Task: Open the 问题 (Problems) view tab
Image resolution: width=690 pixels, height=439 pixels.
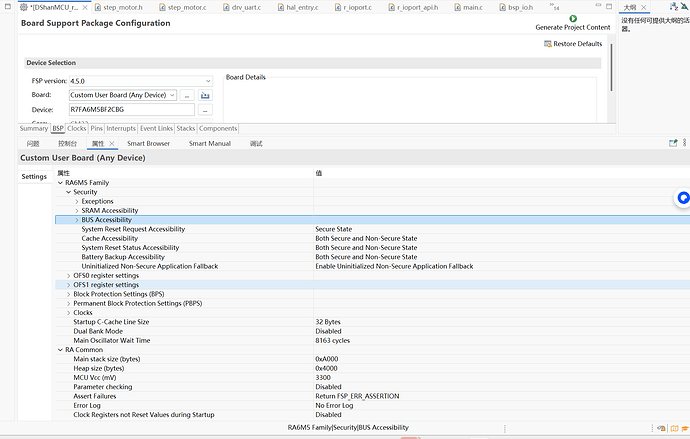Action: coord(33,143)
